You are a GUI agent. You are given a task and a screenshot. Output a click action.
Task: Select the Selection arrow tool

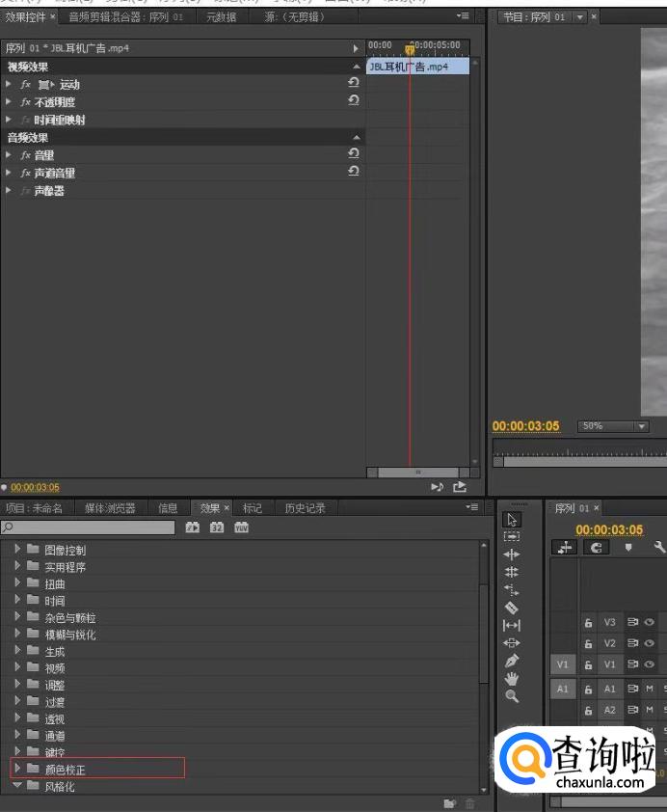pos(512,519)
